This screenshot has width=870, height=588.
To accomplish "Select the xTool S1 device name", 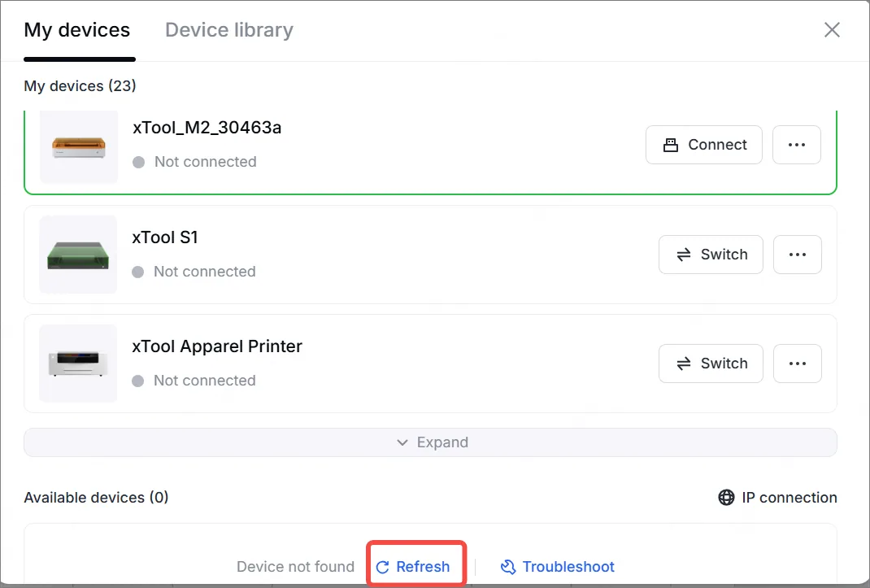I will point(165,237).
